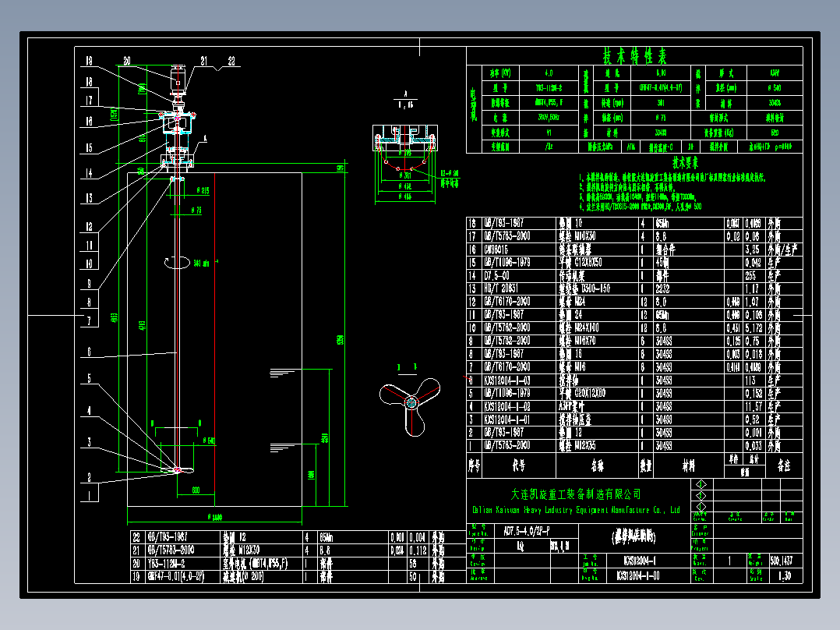Viewport: 840px width, 630px height.
Task: Click balloon callout '6' left of the shaft
Action: (89, 352)
